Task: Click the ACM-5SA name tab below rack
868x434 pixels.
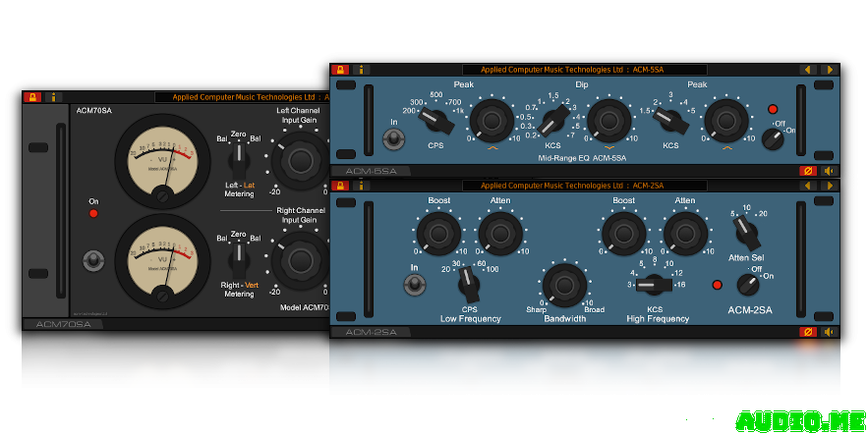Action: tap(372, 171)
